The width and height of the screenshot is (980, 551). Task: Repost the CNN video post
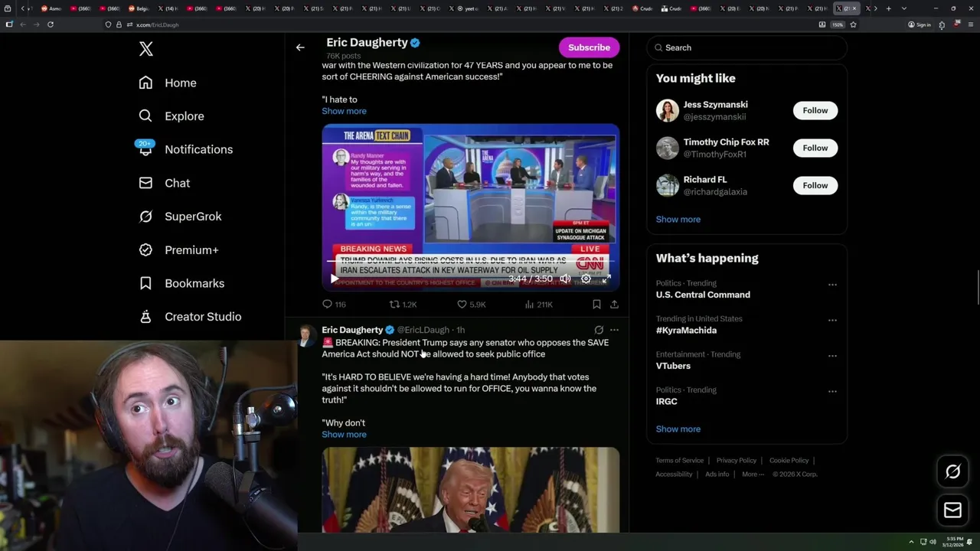(x=403, y=305)
